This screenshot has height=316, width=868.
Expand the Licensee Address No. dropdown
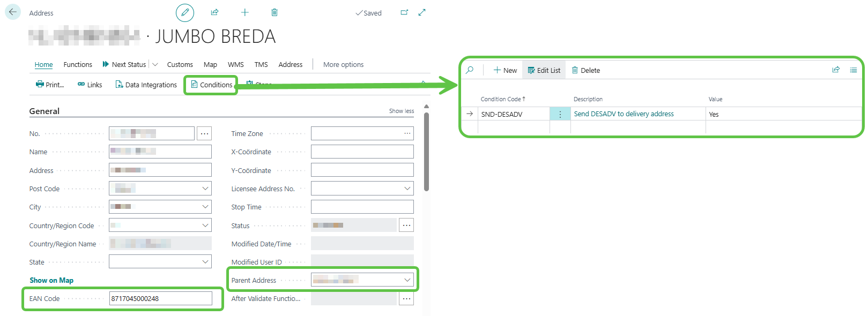pos(407,189)
